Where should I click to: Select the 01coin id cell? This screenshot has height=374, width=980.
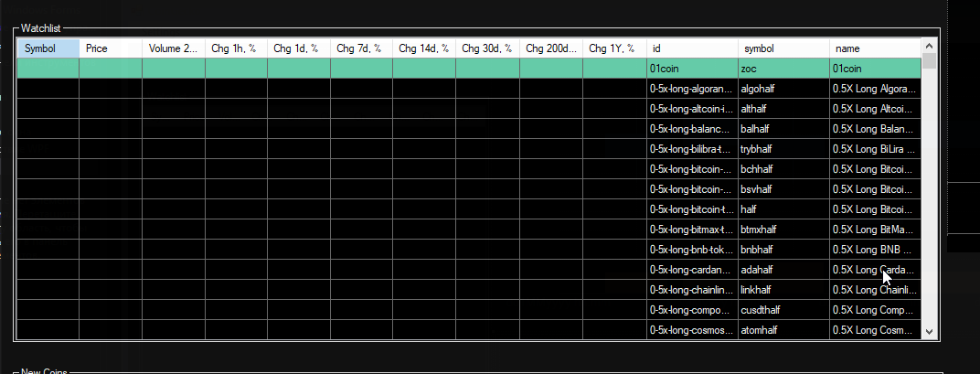[693, 69]
